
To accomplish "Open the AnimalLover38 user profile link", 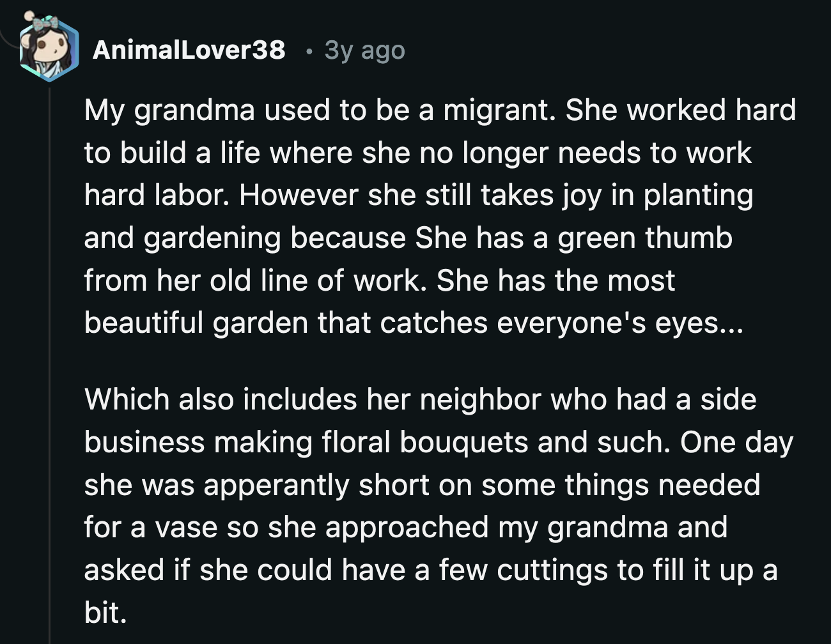I will tap(189, 50).
